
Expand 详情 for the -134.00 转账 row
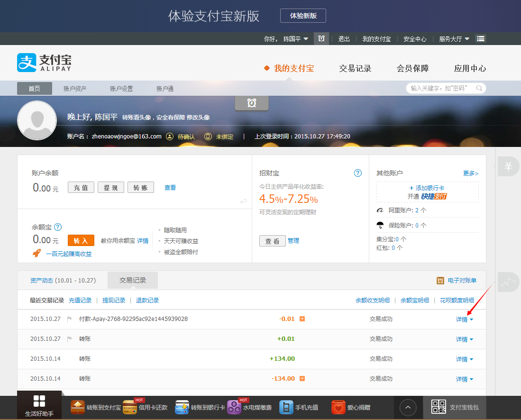pyautogui.click(x=465, y=379)
